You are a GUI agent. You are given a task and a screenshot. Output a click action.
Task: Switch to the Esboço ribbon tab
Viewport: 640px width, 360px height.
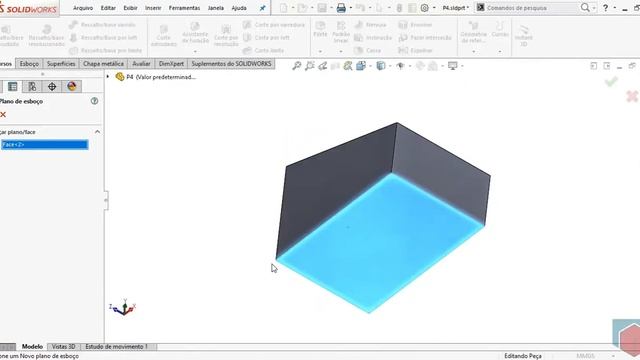pyautogui.click(x=29, y=64)
